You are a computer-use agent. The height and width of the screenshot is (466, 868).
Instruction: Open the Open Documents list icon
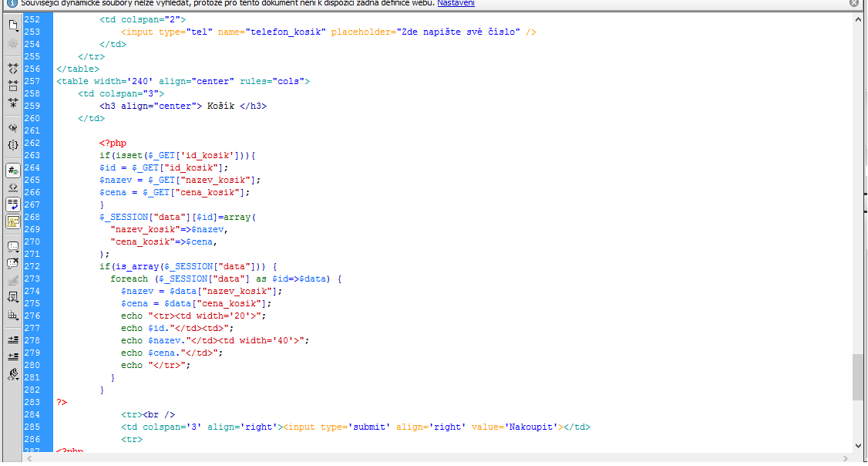12,25
